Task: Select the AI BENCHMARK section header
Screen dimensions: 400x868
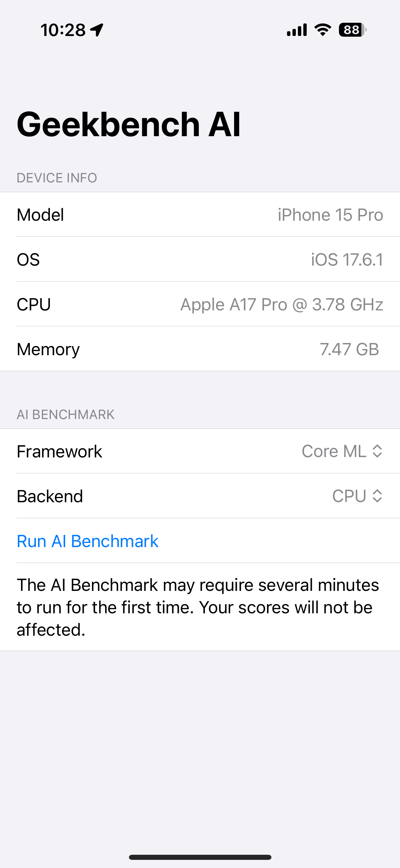Action: click(66, 414)
